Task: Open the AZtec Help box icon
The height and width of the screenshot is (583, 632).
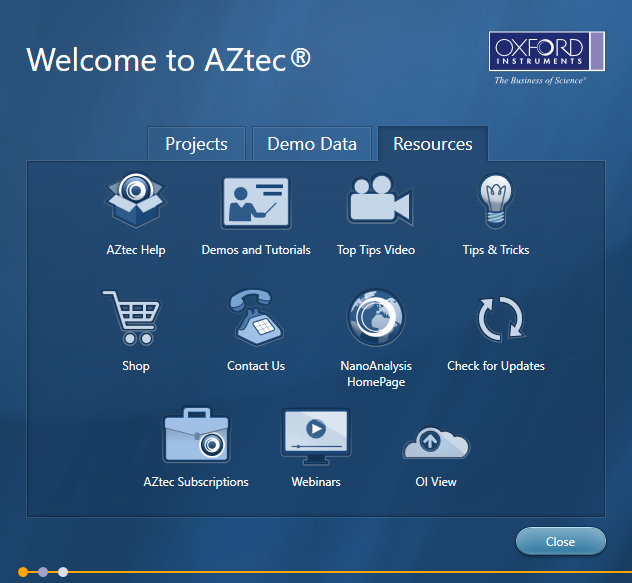Action: coord(135,203)
